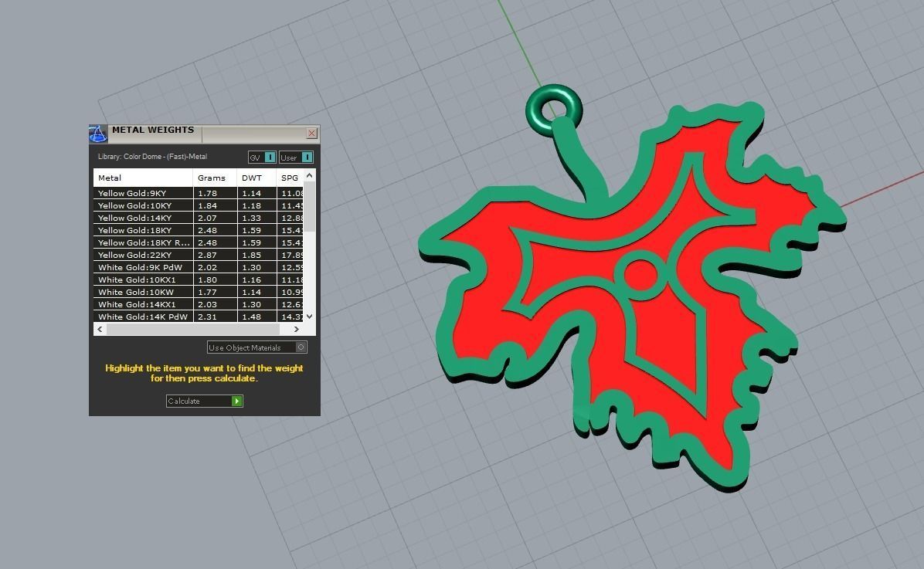
Task: Click the 1.80 grams value
Action: (207, 279)
